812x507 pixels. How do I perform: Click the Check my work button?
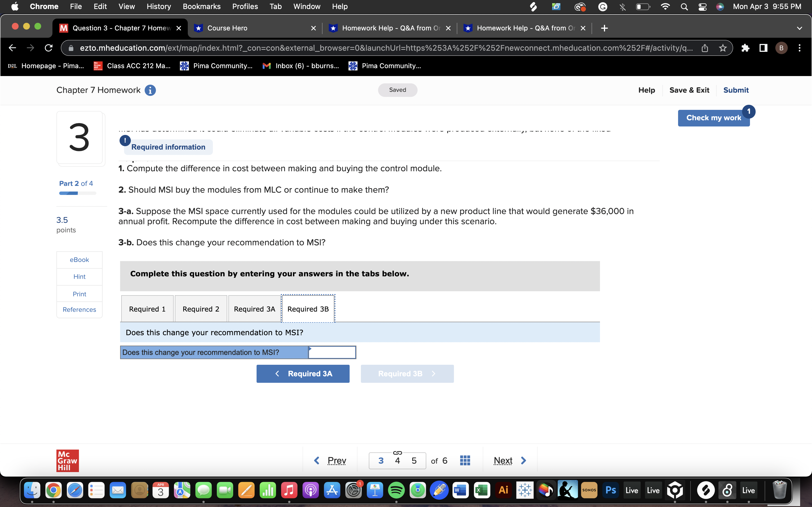click(x=714, y=118)
